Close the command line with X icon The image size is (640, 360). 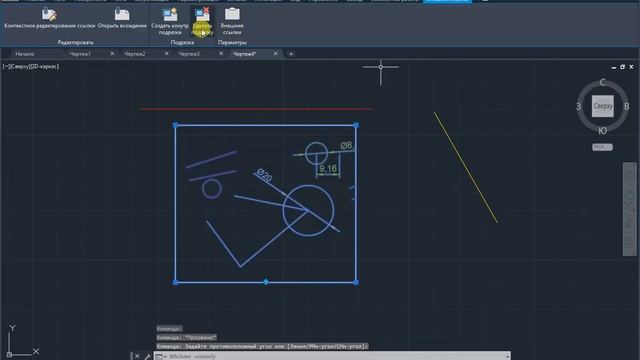point(137,356)
